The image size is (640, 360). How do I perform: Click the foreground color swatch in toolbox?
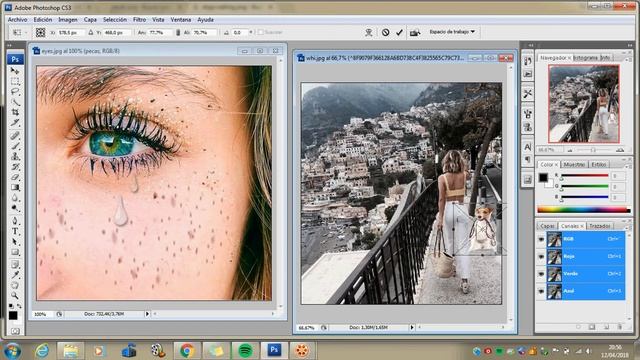tap(13, 316)
